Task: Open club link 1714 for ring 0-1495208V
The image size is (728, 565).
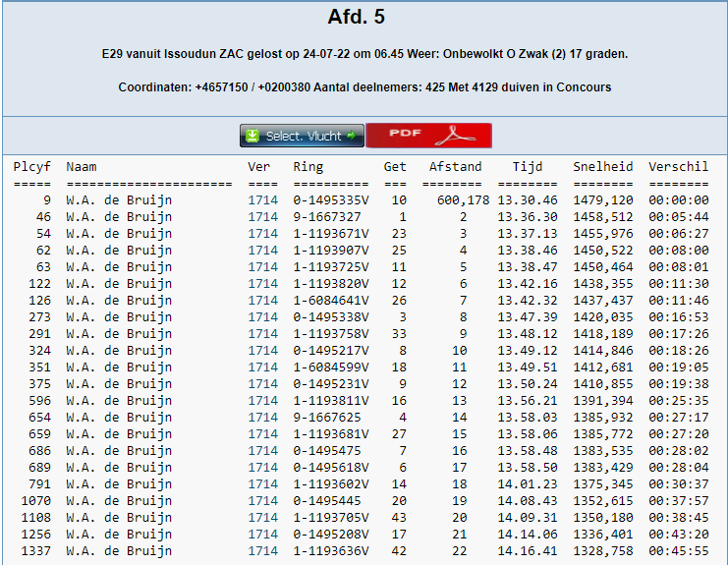Action: click(x=262, y=535)
